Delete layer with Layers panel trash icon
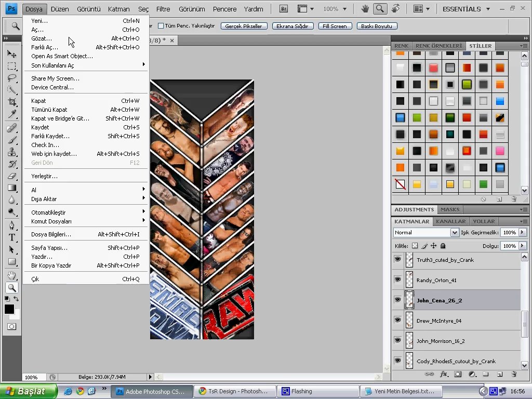This screenshot has height=399, width=532. click(514, 374)
